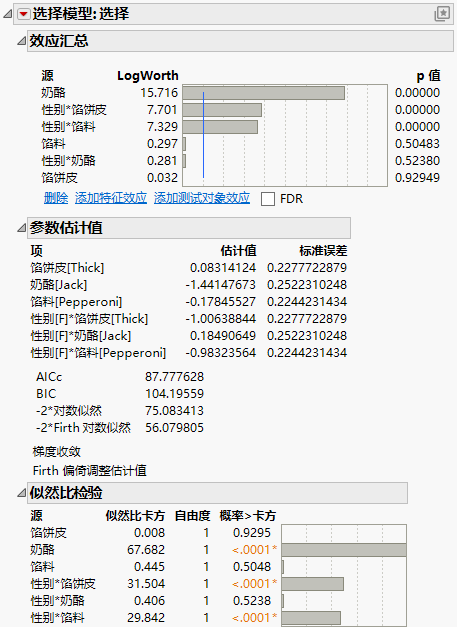This screenshot has height=627, width=457.
Task: Open the red triangle menu for 选择模型
Action: pyautogui.click(x=24, y=14)
